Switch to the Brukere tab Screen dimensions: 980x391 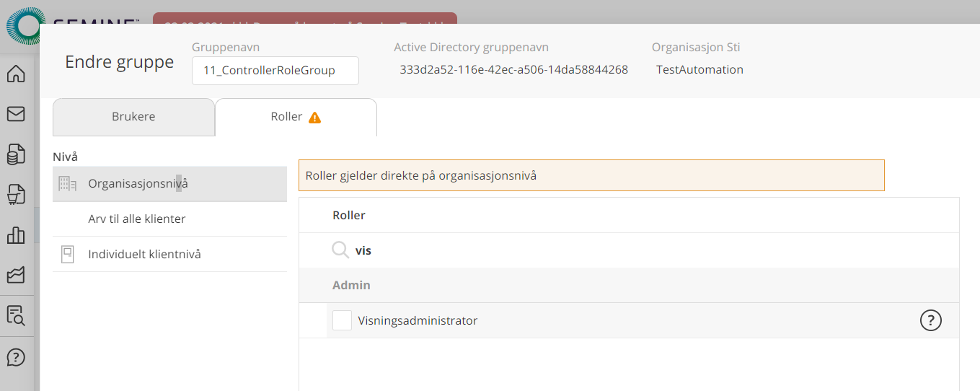click(133, 117)
